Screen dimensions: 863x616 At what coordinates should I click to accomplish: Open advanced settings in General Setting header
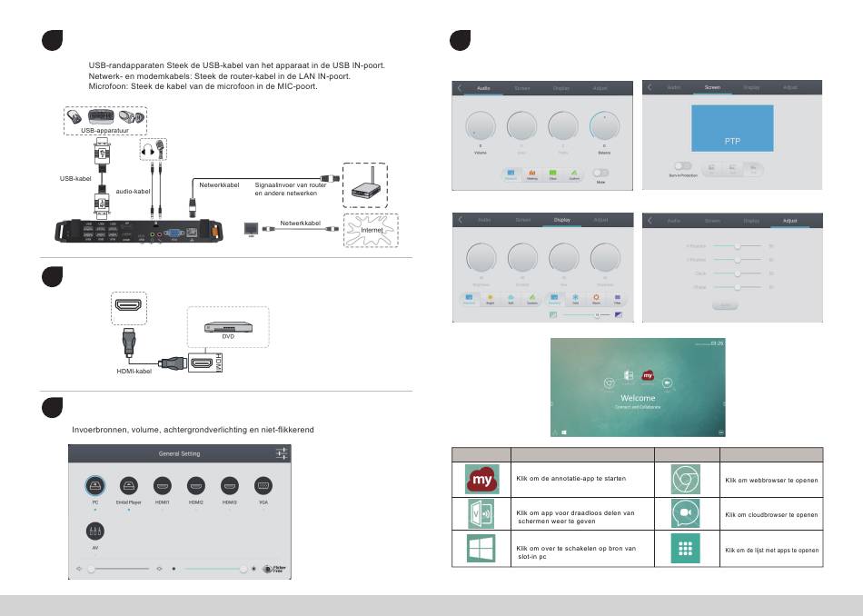(282, 453)
